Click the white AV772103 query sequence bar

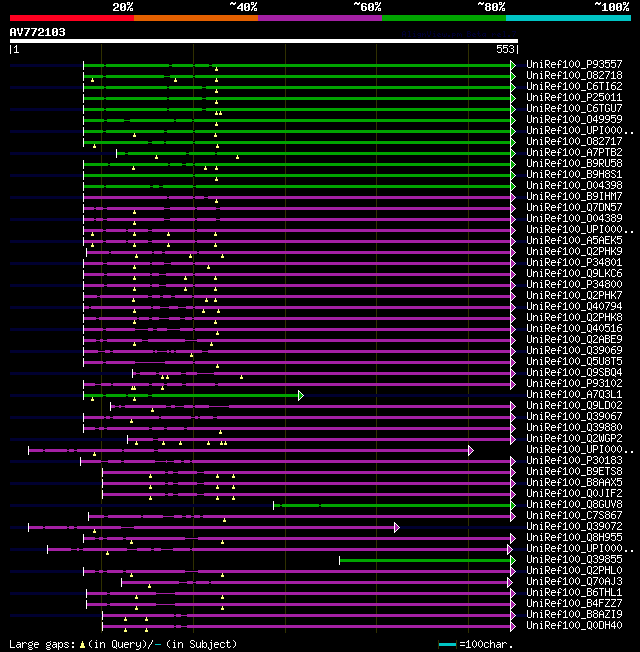tap(264, 41)
